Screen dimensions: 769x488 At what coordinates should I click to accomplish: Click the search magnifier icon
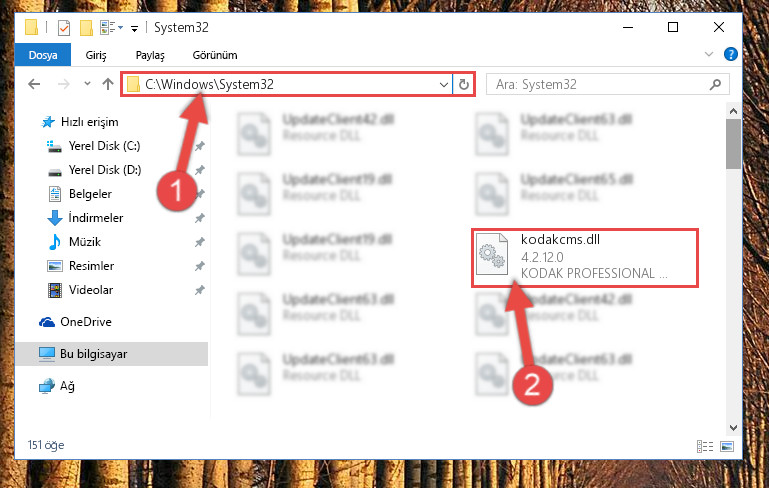715,84
